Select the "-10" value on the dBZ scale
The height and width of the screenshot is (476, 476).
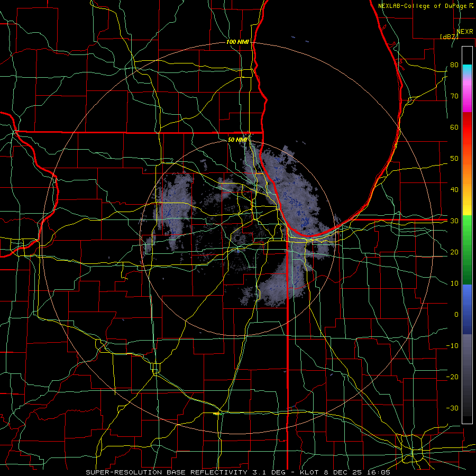[452, 346]
